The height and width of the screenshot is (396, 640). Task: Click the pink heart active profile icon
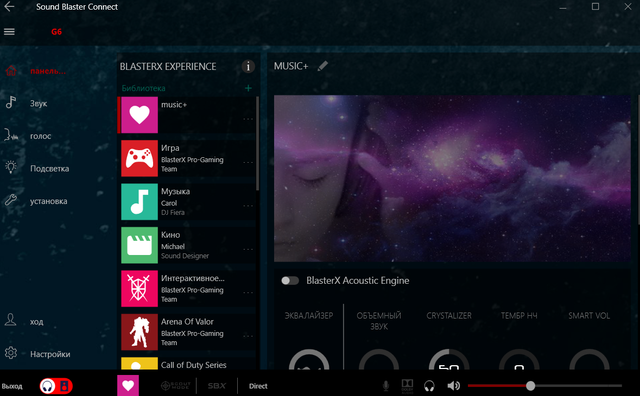coord(128,385)
